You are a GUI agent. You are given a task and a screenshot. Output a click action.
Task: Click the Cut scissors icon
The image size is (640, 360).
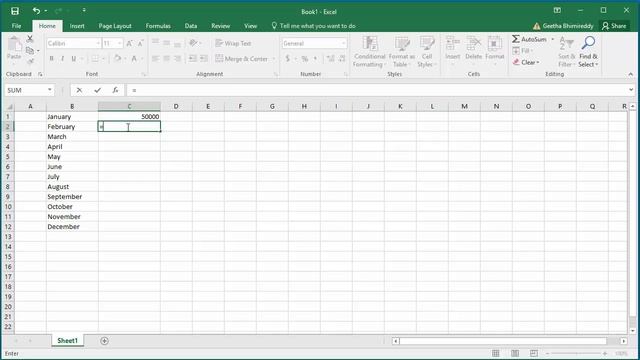(x=30, y=39)
